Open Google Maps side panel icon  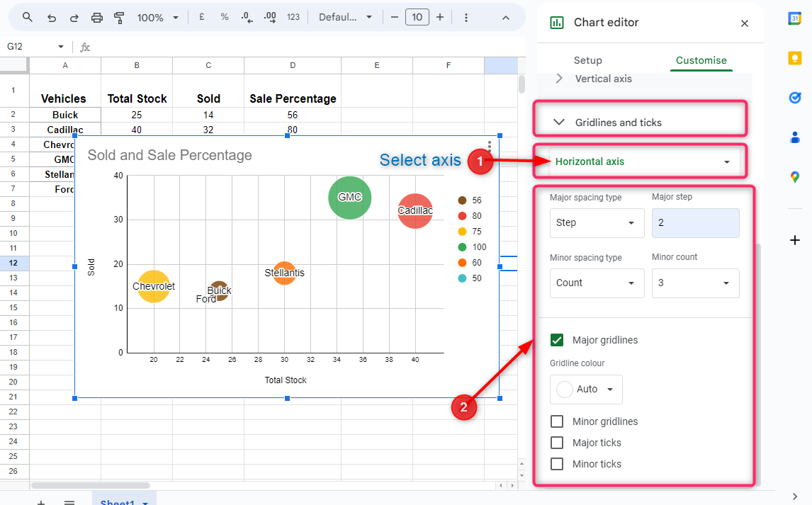click(795, 177)
